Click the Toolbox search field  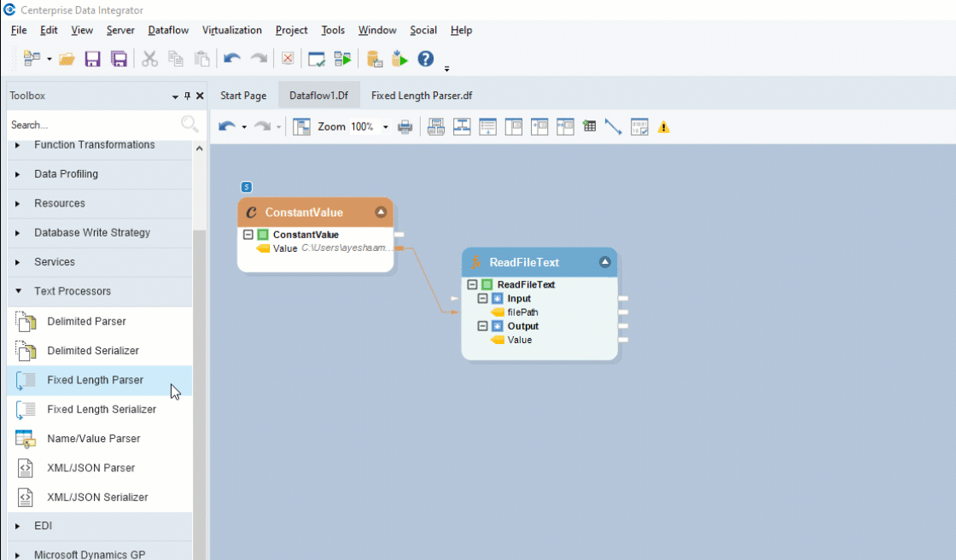point(94,125)
